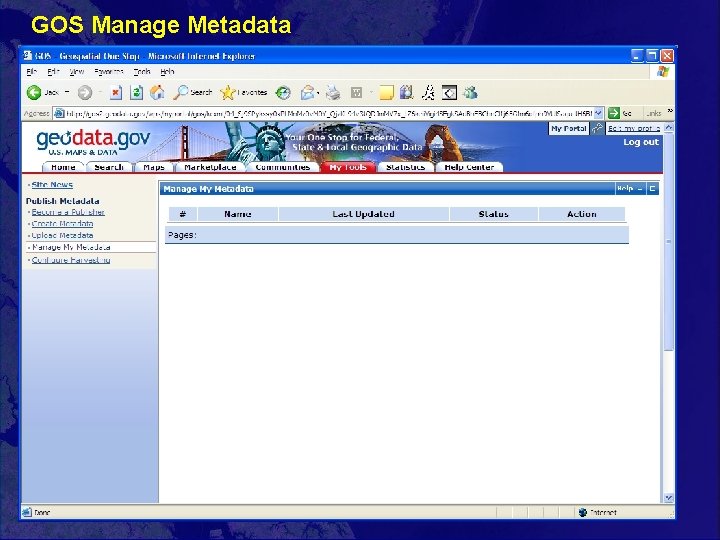720x540 pixels.
Task: Open the Edit menu
Action: 53,72
